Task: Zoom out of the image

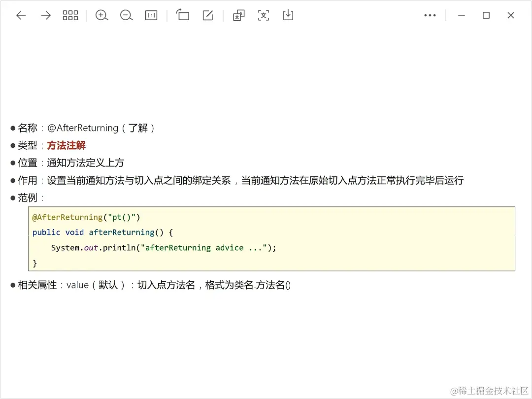Action: pos(126,15)
